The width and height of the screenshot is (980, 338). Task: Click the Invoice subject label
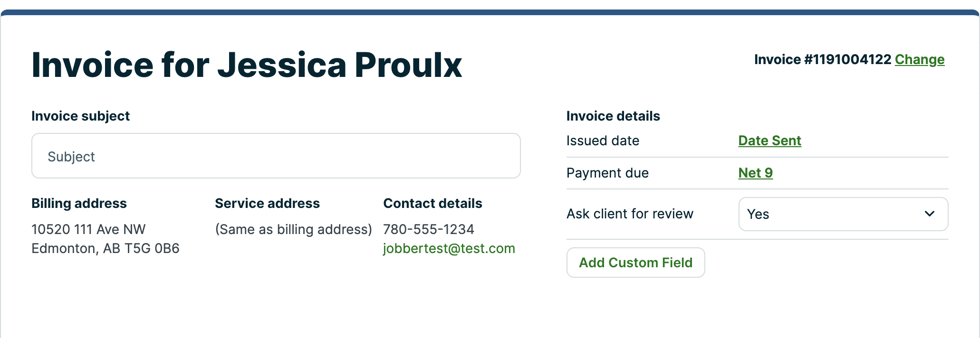80,116
